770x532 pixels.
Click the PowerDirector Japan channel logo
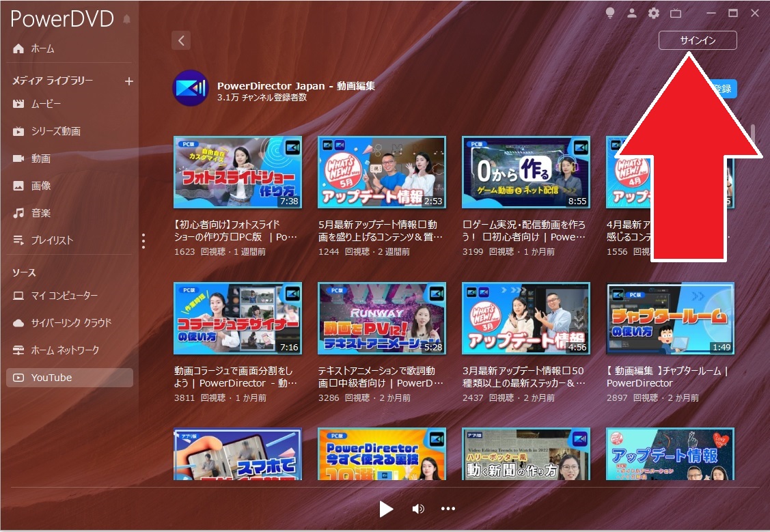tap(191, 88)
